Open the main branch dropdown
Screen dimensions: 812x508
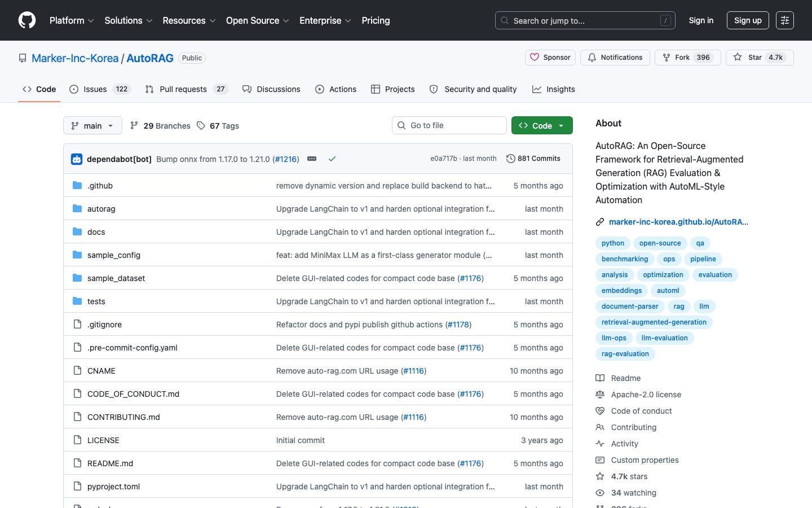pyautogui.click(x=92, y=126)
